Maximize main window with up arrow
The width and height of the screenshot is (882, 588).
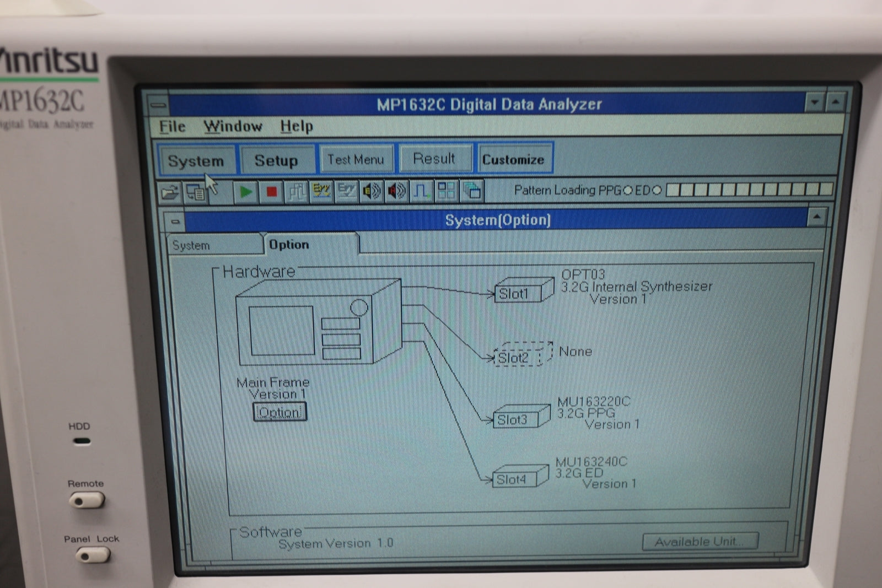point(835,102)
